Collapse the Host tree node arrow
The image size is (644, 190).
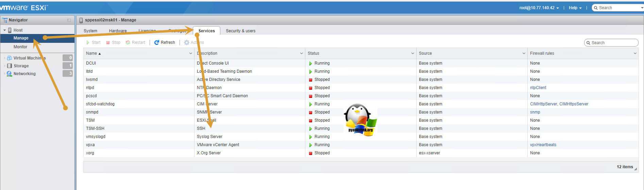pos(4,30)
